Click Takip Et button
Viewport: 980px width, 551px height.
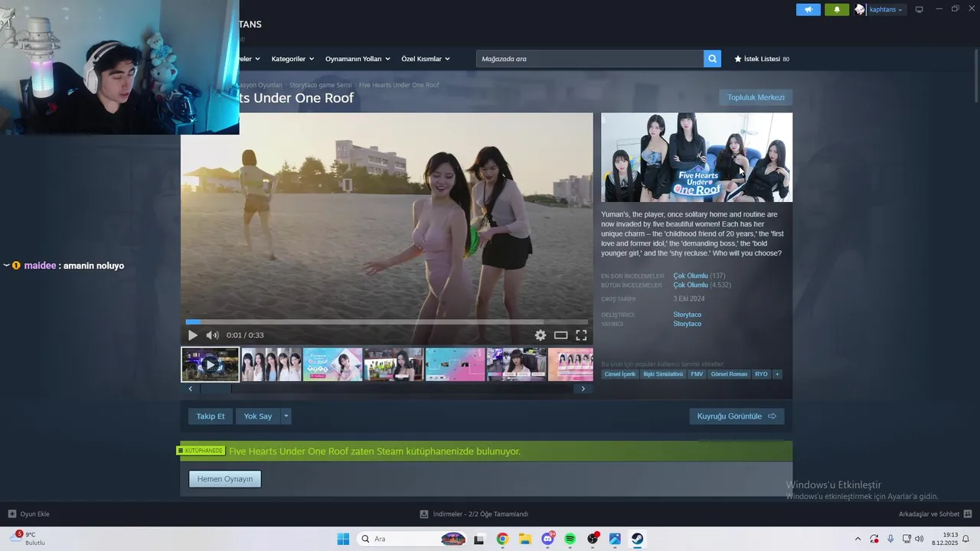(211, 416)
